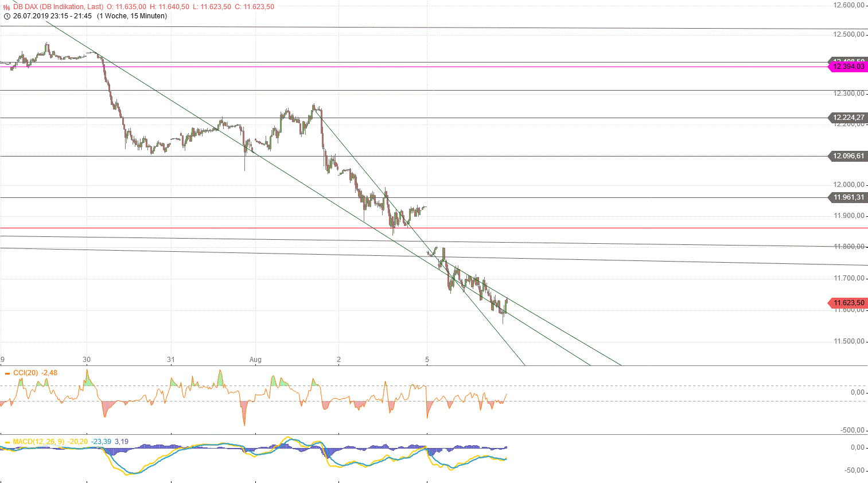Select the 12.224,27 horizontal line price tag
Screen dimensions: 868x483
pos(847,118)
